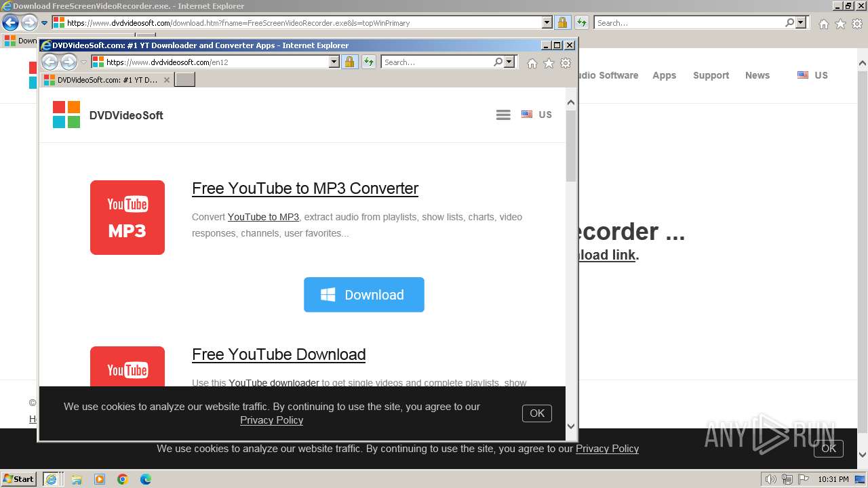
Task: Click popup window search box
Action: click(x=437, y=62)
